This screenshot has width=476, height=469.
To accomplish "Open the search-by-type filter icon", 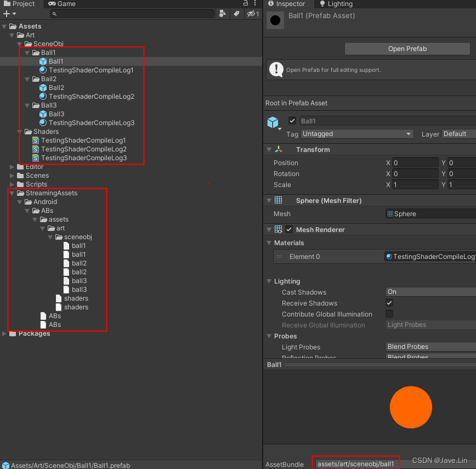I will pyautogui.click(x=222, y=13).
